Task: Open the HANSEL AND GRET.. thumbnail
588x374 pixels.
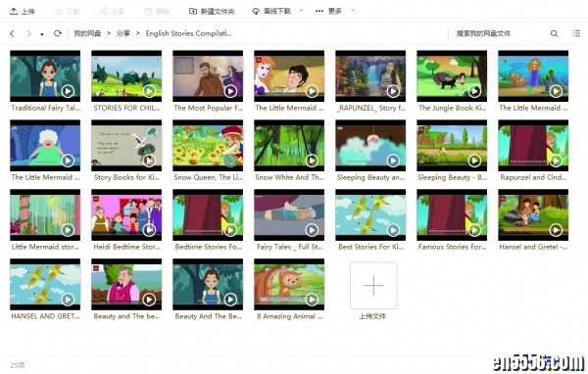Action: (x=45, y=284)
